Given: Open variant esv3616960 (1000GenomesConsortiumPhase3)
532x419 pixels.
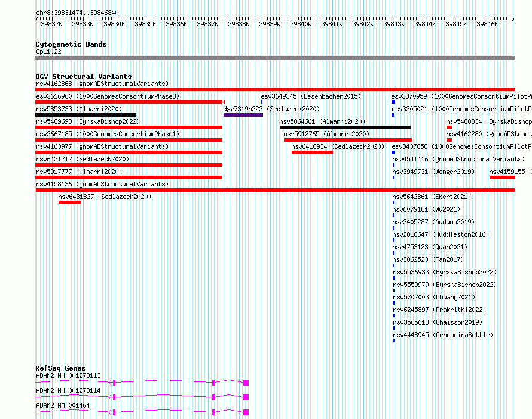Looking at the screenshot, I should (x=108, y=96).
